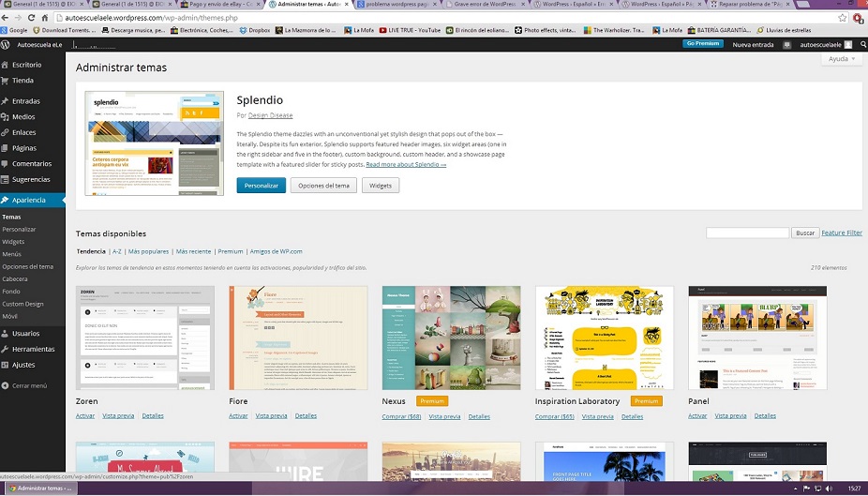Open Escritorio dashboard icon in sidebar

point(5,65)
